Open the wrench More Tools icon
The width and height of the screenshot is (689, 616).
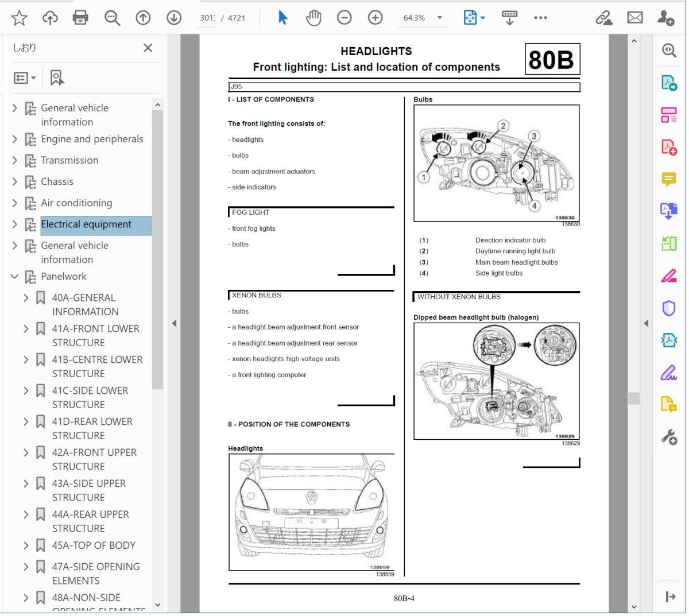pyautogui.click(x=669, y=438)
